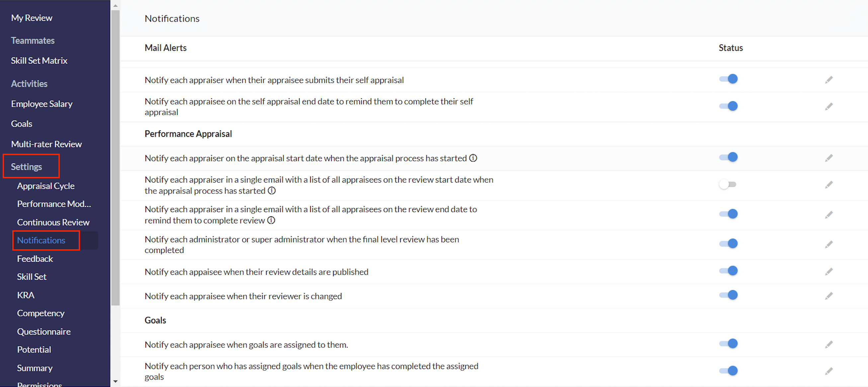Open Appraisal Cycle settings
Image resolution: width=868 pixels, height=387 pixels.
pos(46,186)
